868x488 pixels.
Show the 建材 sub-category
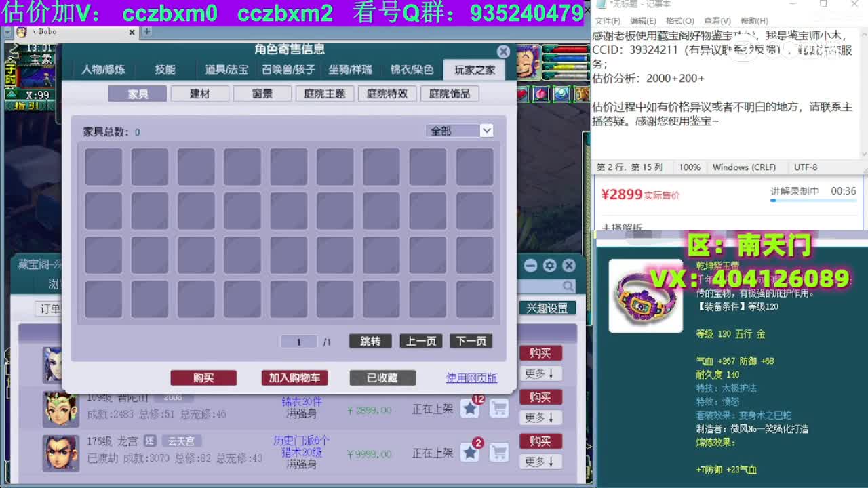pyautogui.click(x=200, y=94)
